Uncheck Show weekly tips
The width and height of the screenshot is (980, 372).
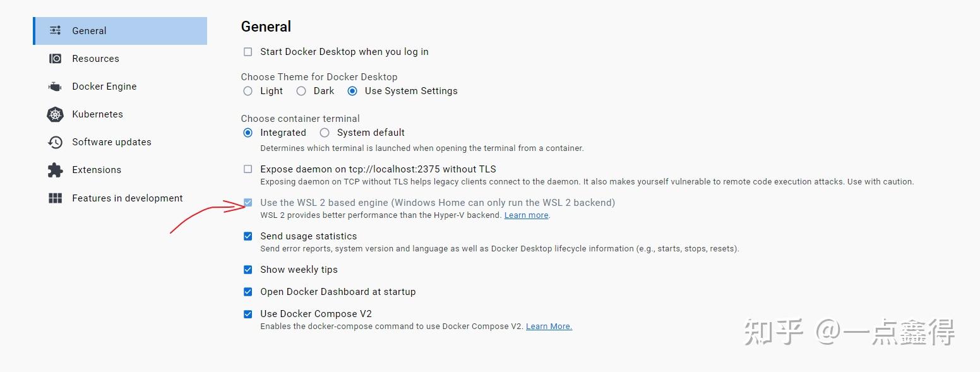248,270
